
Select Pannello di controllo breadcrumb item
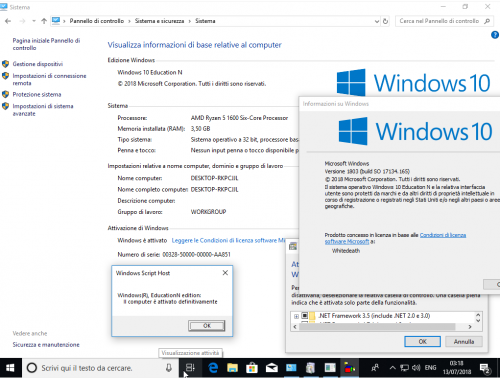click(x=97, y=21)
